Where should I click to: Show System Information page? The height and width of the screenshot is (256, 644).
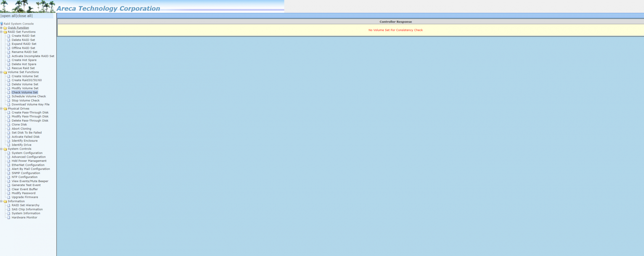26,213
